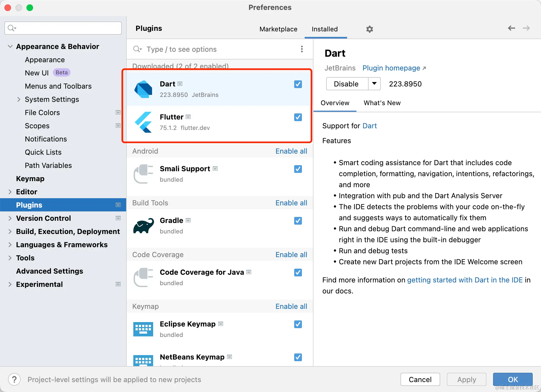This screenshot has width=541, height=392.
Task: Click Enable all for Android plugins
Action: click(291, 151)
